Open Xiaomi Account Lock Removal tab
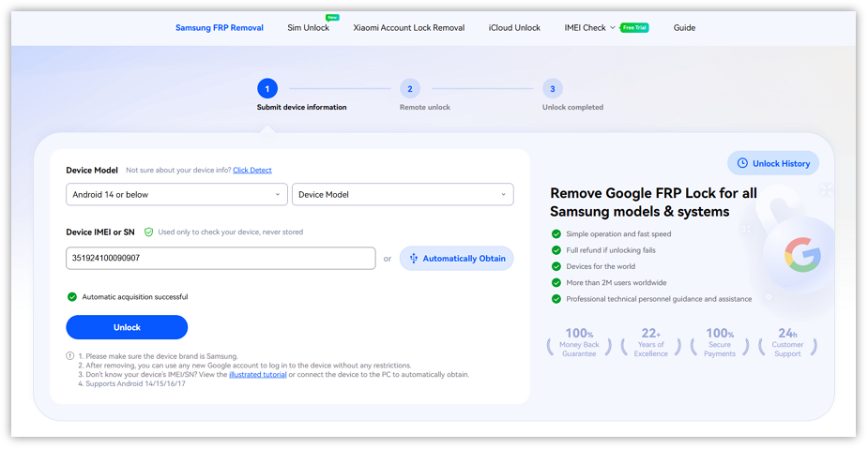The height and width of the screenshot is (449, 868). 409,27
